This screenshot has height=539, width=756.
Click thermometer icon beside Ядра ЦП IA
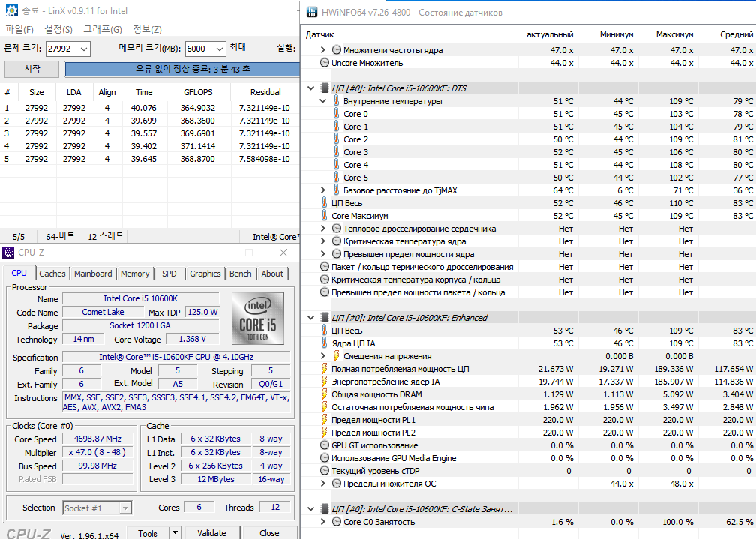click(x=325, y=343)
